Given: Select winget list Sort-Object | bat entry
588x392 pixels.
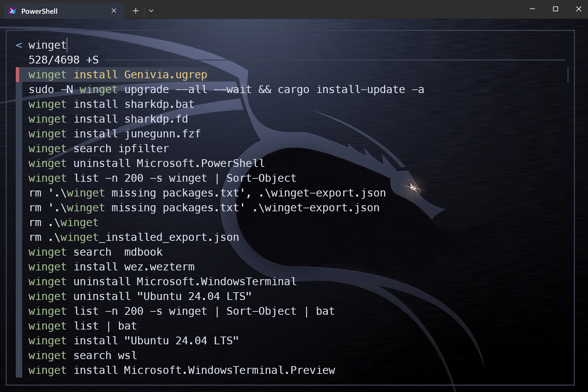Looking at the screenshot, I should 182,311.
